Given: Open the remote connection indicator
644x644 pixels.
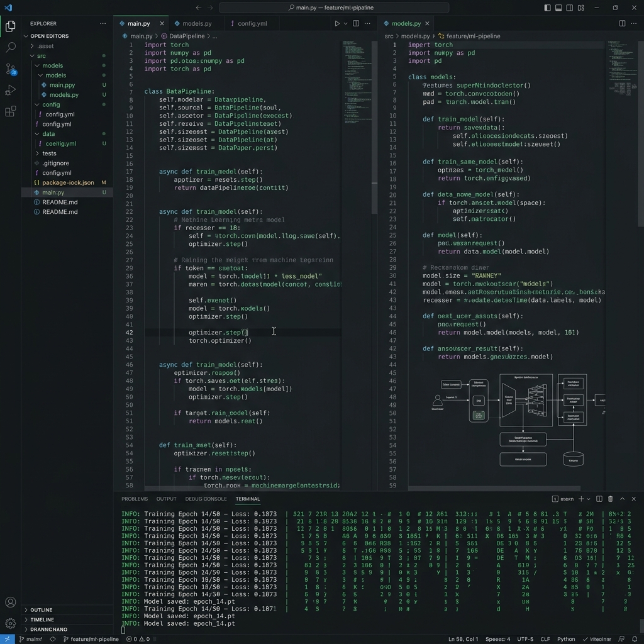Looking at the screenshot, I should tap(6, 639).
